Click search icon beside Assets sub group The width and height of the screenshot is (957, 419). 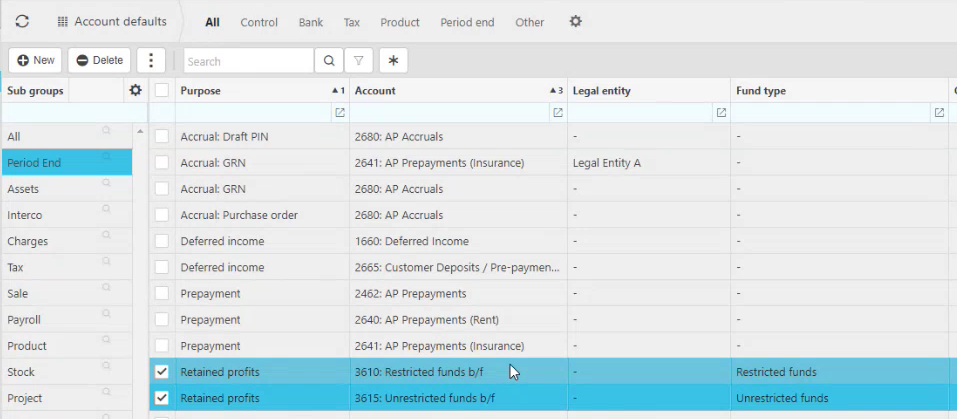point(106,182)
